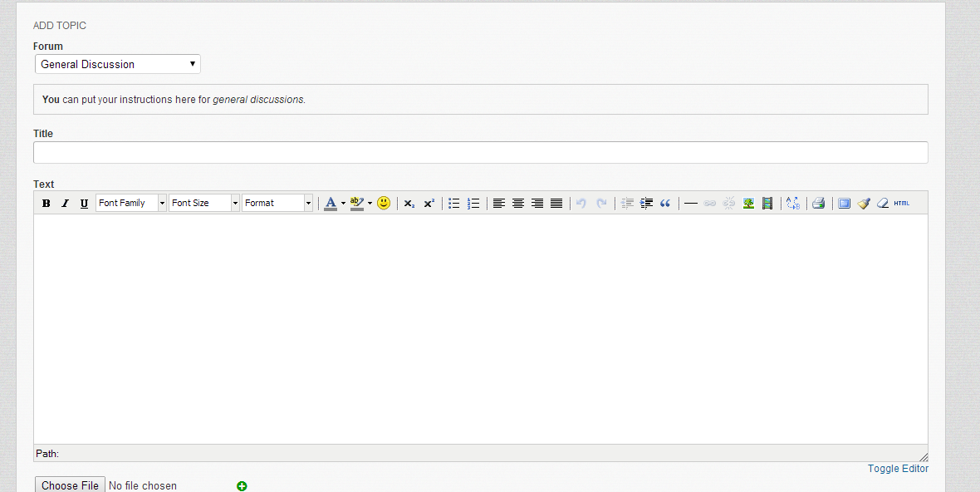This screenshot has width=980, height=492.
Task: Click the Choose File button
Action: (70, 485)
